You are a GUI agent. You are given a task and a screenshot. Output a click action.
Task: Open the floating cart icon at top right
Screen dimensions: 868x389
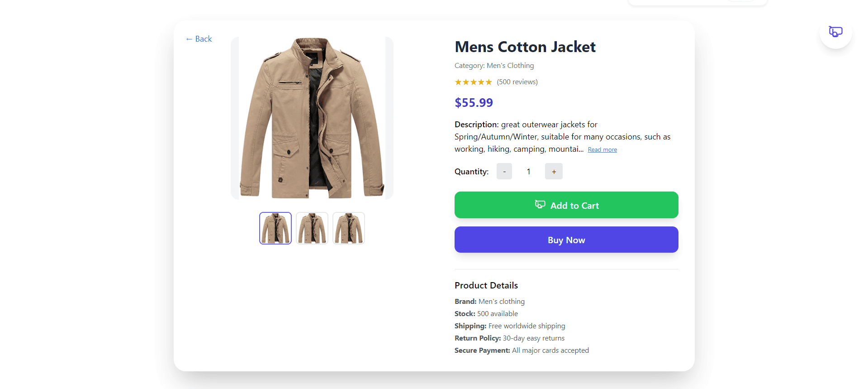click(835, 31)
